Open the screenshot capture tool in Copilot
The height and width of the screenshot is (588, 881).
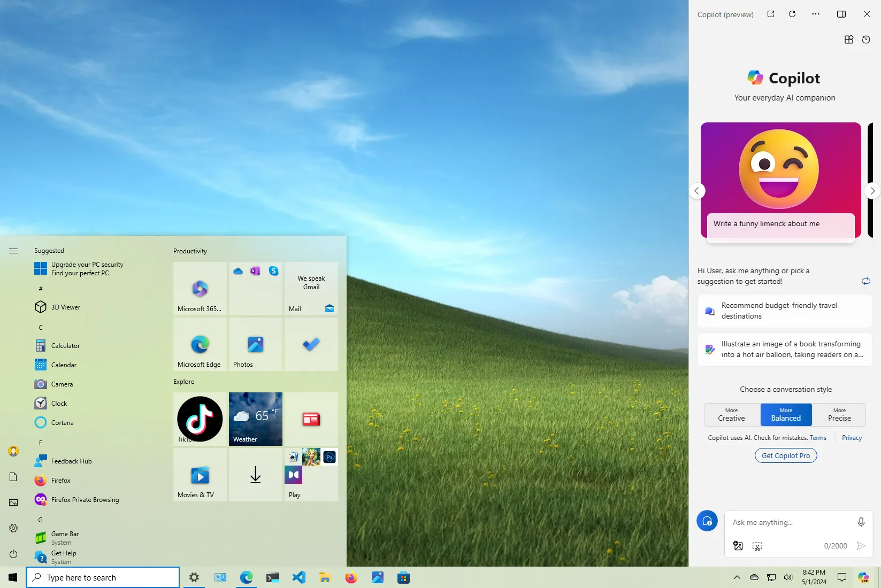(757, 546)
